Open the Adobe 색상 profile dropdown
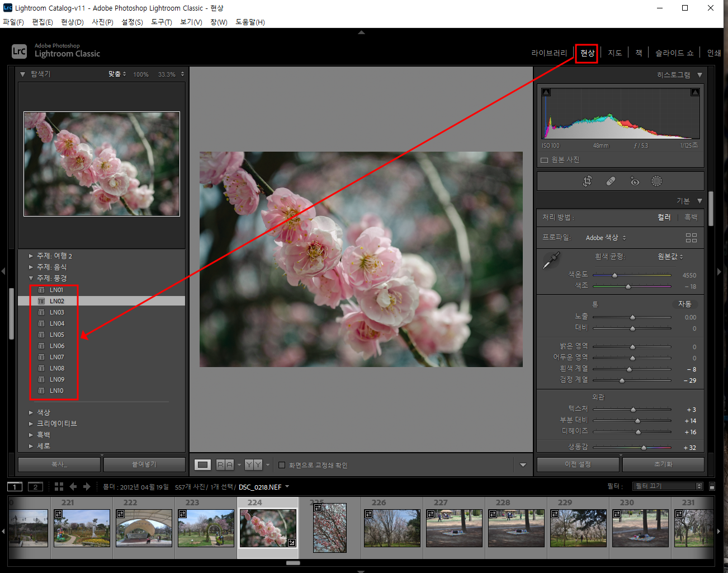This screenshot has width=728, height=573. point(606,238)
